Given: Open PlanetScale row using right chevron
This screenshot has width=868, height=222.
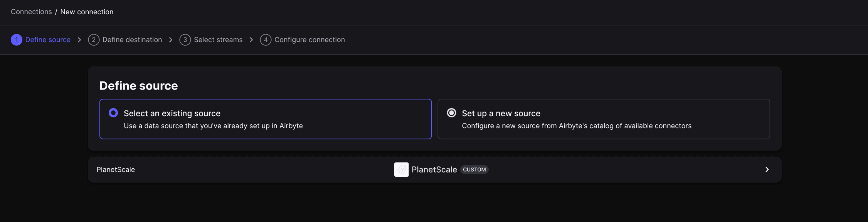Looking at the screenshot, I should (767, 169).
